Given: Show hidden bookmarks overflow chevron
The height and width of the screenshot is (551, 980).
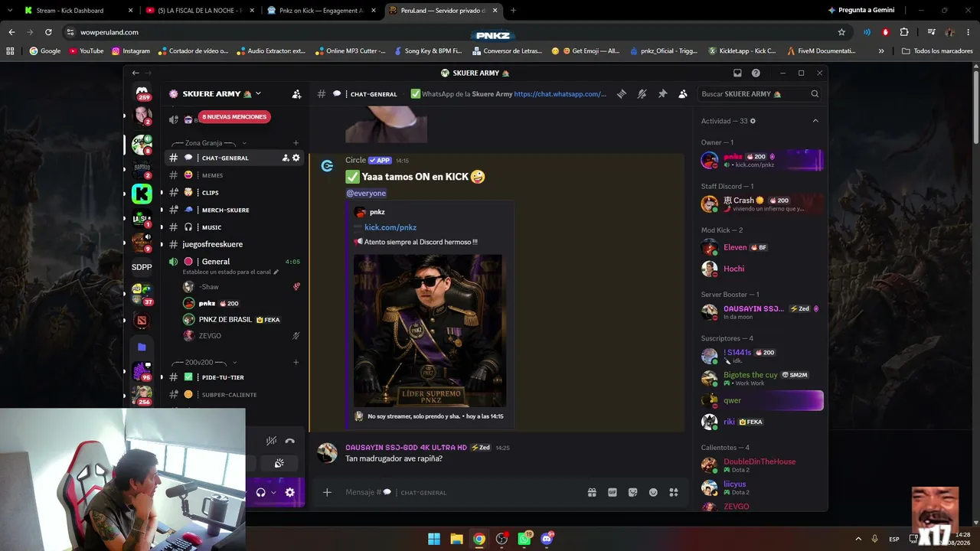Looking at the screenshot, I should click(x=881, y=51).
